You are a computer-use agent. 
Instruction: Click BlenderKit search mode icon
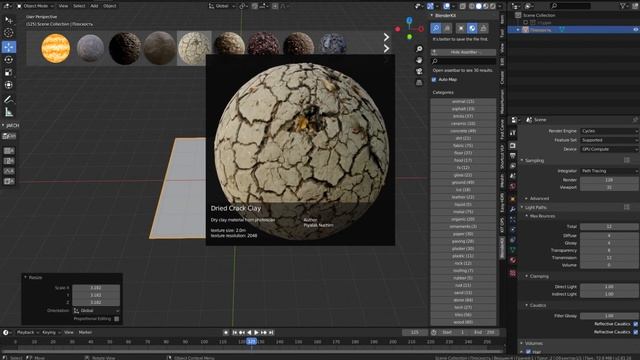(436, 28)
